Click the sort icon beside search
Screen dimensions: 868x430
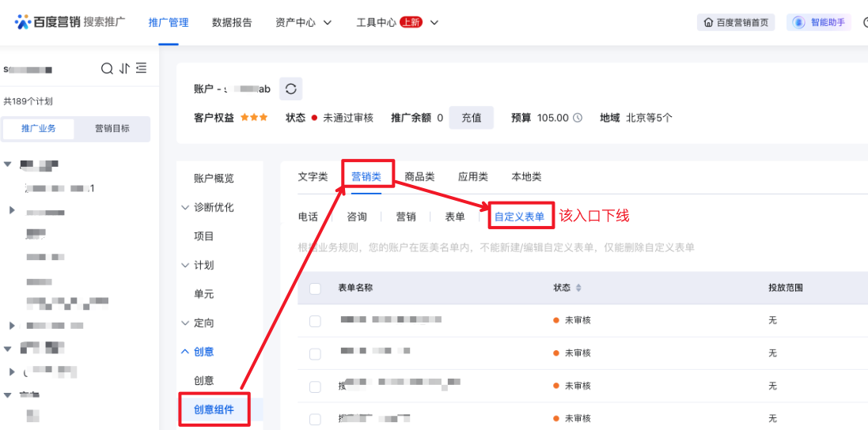pyautogui.click(x=124, y=69)
